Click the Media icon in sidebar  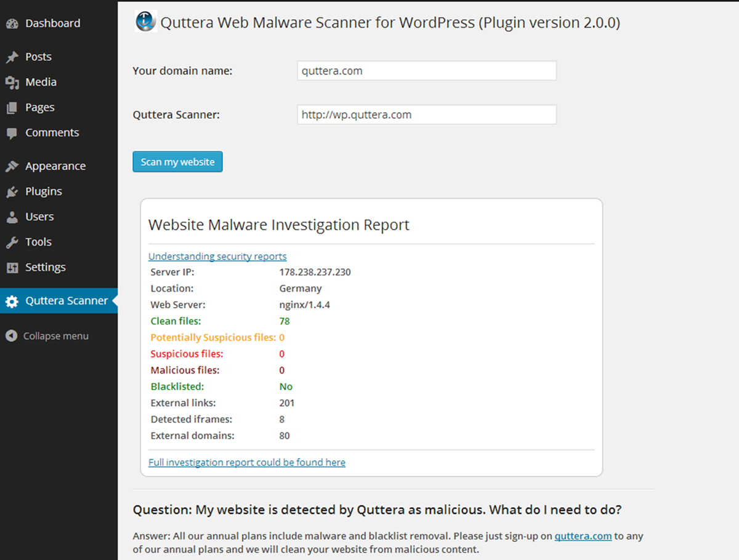[x=12, y=82]
